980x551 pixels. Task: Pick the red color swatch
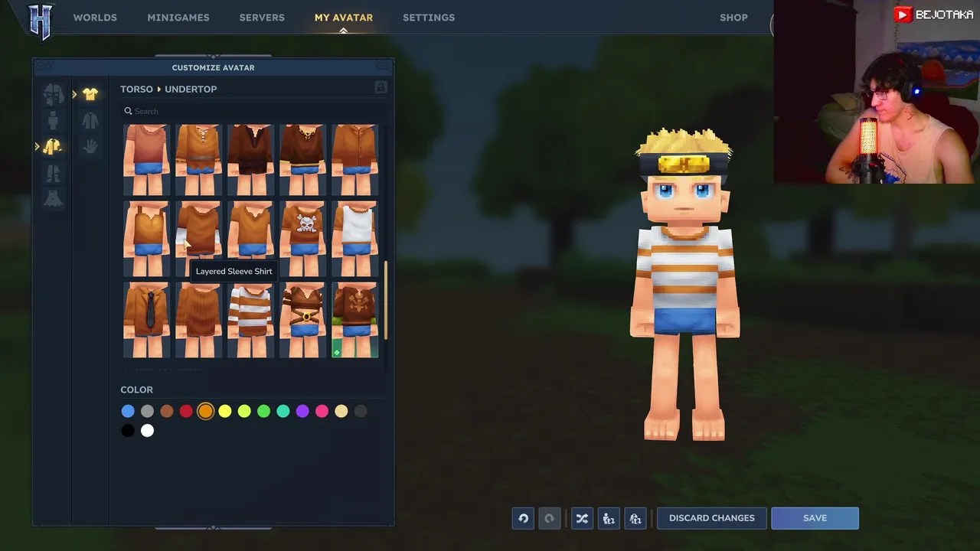(186, 412)
